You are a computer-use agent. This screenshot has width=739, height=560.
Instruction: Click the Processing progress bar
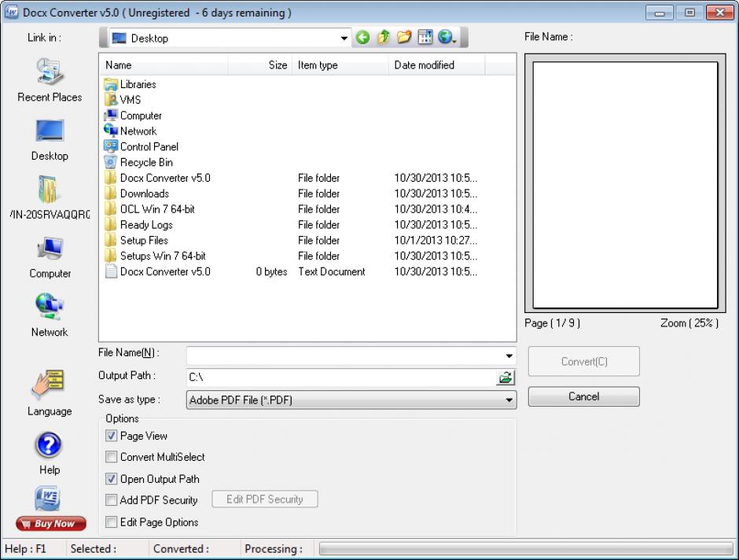[x=525, y=549]
